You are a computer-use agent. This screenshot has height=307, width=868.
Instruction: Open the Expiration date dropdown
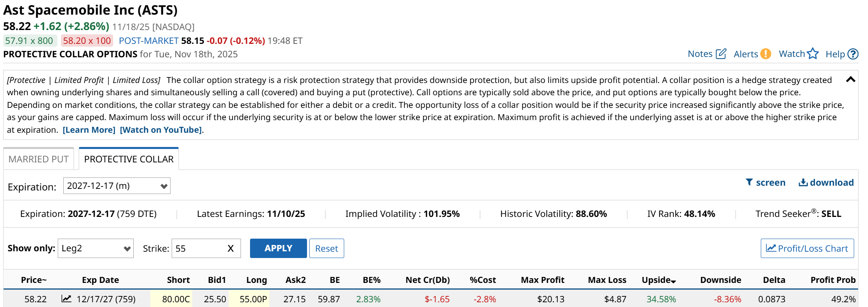[117, 186]
